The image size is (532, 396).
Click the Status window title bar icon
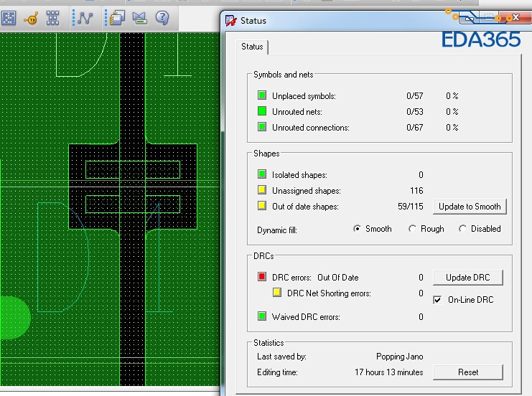230,20
